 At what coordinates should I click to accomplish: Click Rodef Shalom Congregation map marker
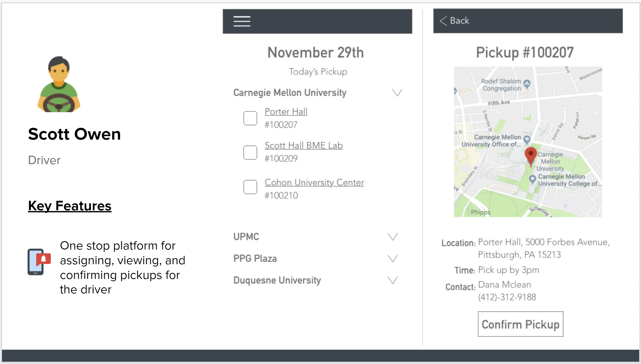[x=527, y=84]
